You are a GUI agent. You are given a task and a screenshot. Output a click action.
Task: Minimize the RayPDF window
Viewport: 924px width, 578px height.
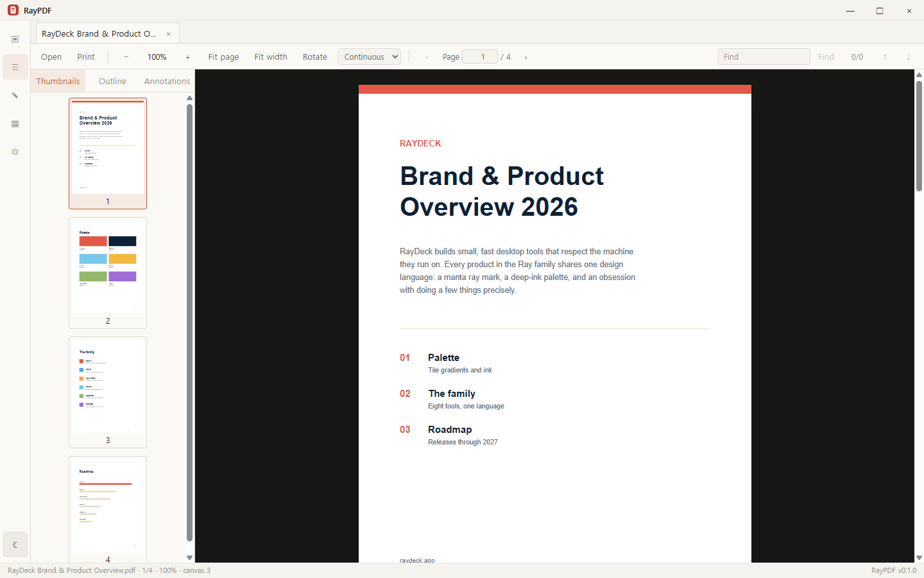(x=850, y=10)
